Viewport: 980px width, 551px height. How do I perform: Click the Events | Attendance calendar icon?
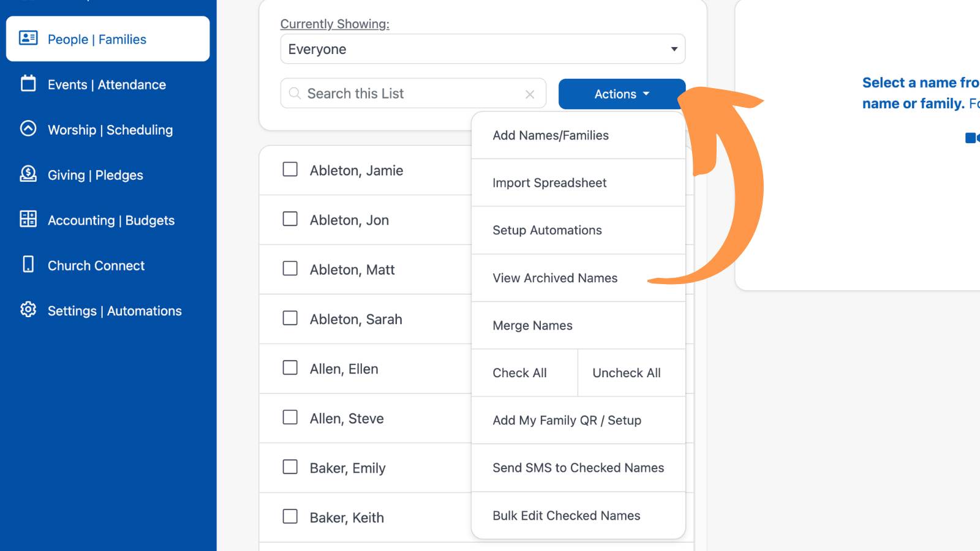click(x=28, y=83)
